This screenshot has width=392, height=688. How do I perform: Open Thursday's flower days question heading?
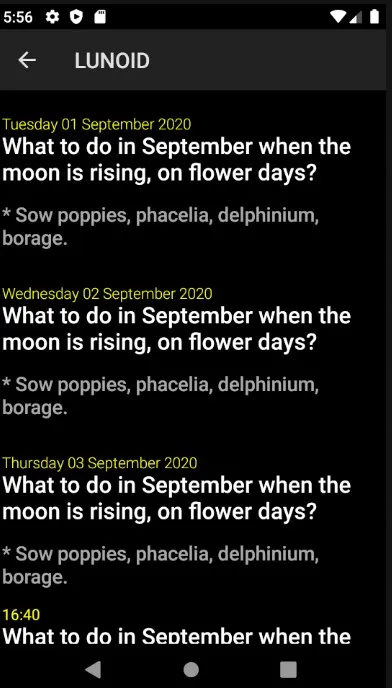point(177,498)
